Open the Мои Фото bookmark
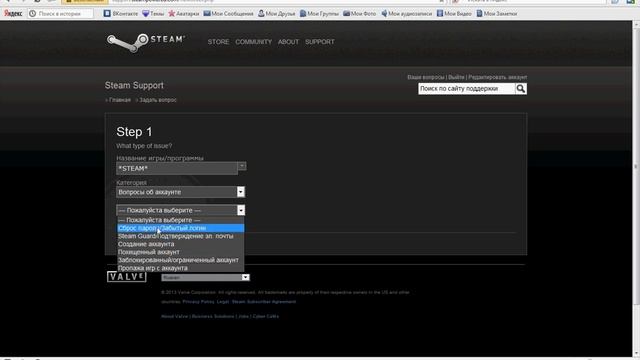The image size is (640, 360). coord(359,13)
